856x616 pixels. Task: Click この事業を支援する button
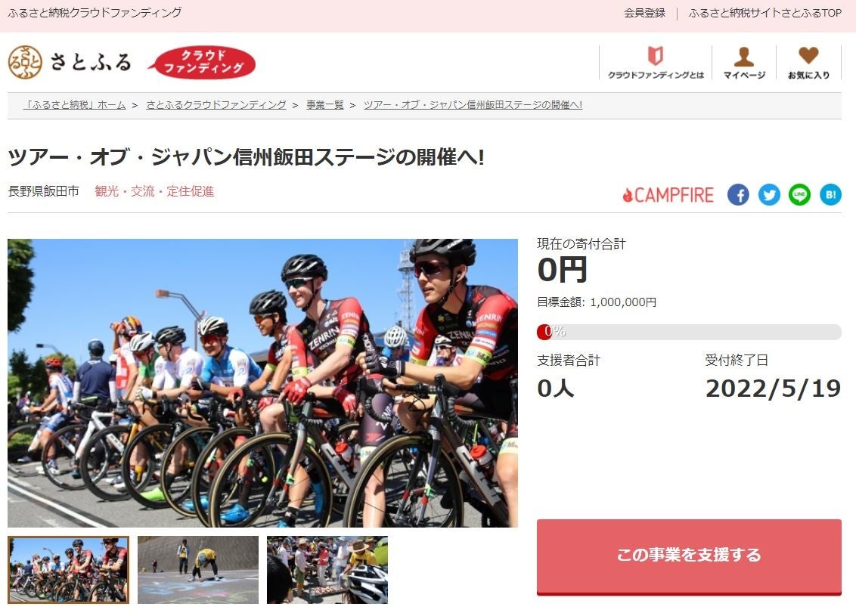689,556
